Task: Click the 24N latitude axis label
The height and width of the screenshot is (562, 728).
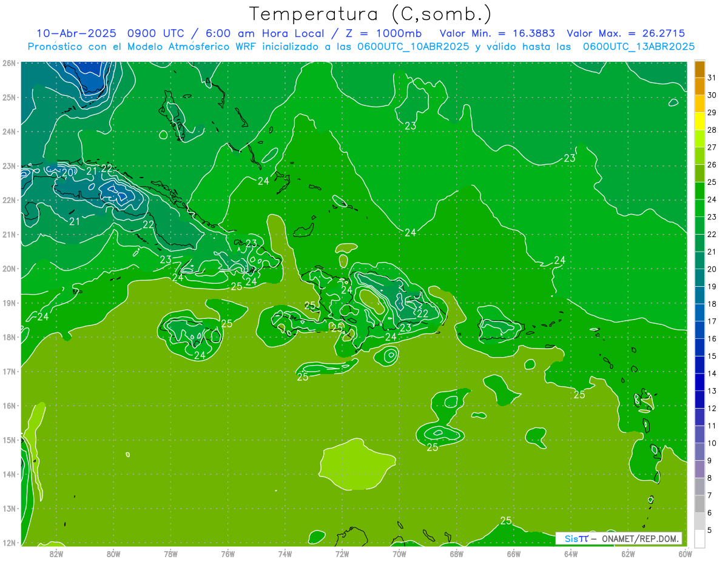Action: pyautogui.click(x=9, y=132)
